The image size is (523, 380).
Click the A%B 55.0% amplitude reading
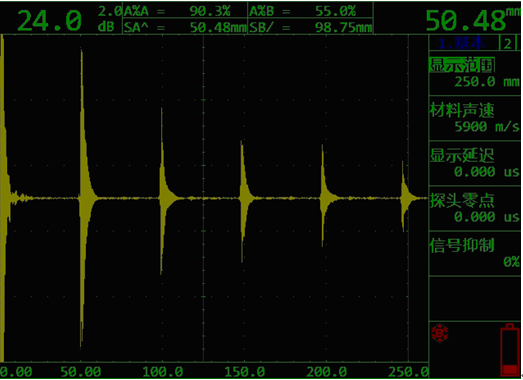point(310,11)
